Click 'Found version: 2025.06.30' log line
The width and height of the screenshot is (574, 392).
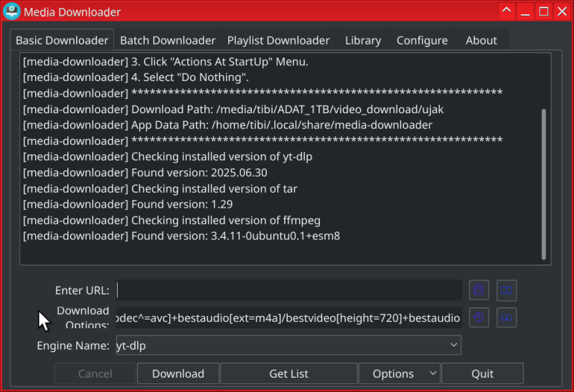[145, 173]
